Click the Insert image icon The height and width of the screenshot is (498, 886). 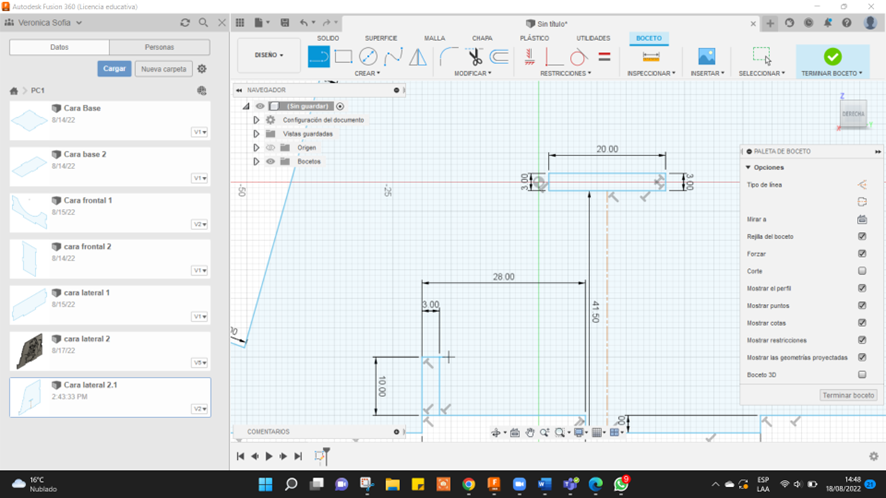tap(706, 57)
